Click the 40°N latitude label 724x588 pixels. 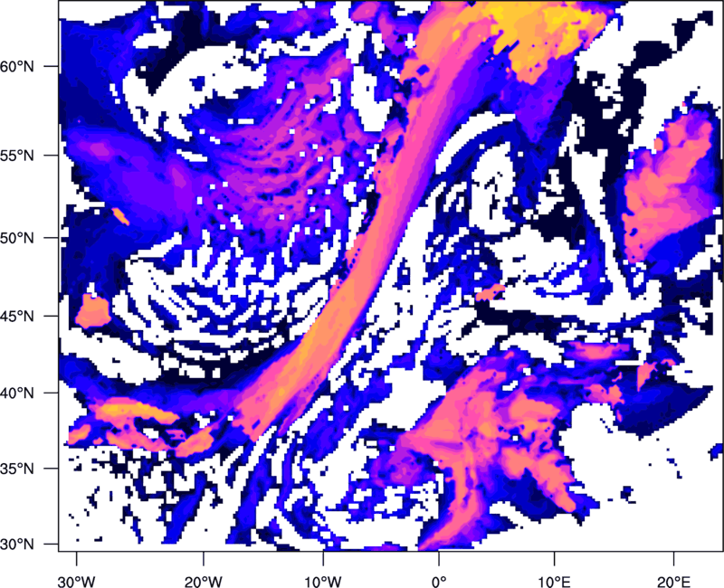17,394
